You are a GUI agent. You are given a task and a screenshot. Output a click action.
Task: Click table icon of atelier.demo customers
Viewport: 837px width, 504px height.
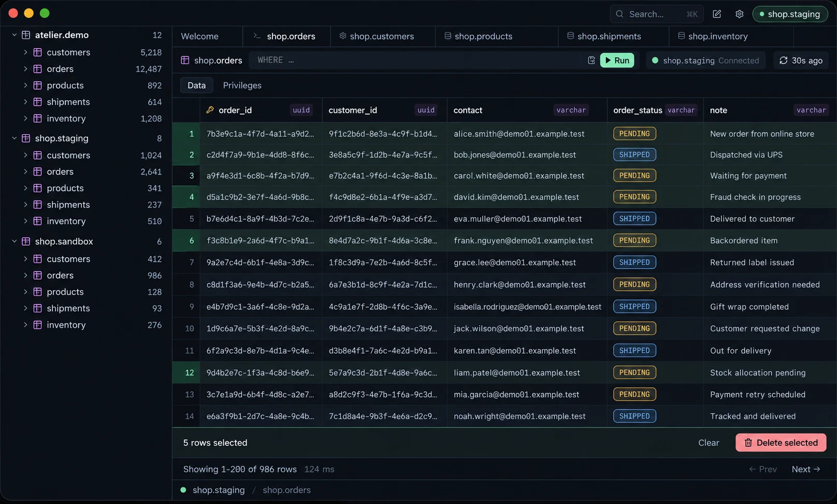coord(38,52)
